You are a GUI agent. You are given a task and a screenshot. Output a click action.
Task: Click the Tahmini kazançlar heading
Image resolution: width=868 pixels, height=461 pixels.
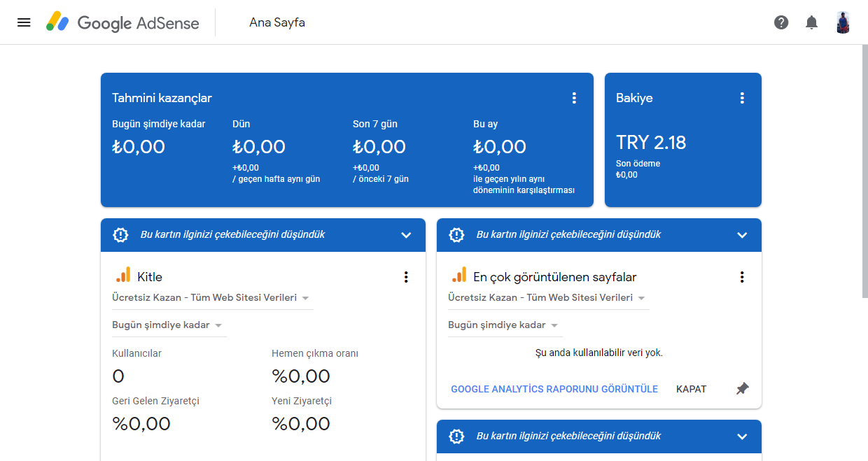[x=162, y=98]
